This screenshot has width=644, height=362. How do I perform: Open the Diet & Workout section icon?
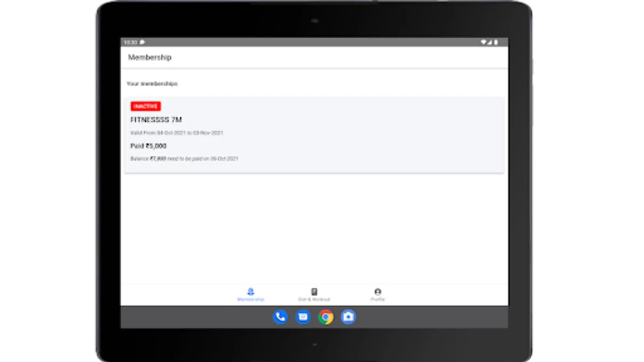tap(314, 291)
